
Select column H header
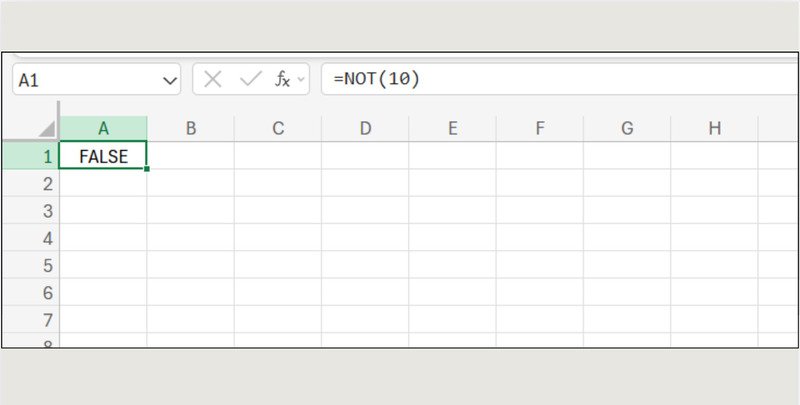click(714, 128)
